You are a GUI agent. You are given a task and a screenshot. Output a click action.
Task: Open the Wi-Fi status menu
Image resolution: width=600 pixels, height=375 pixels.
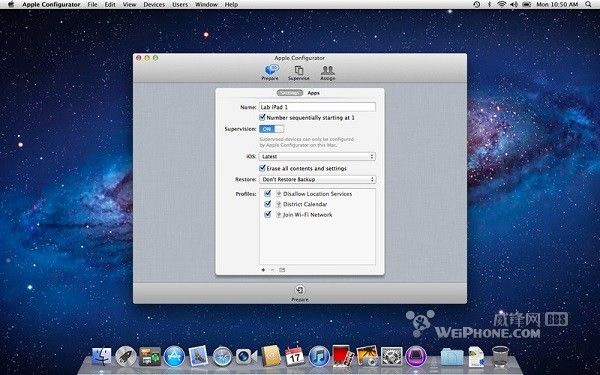501,5
